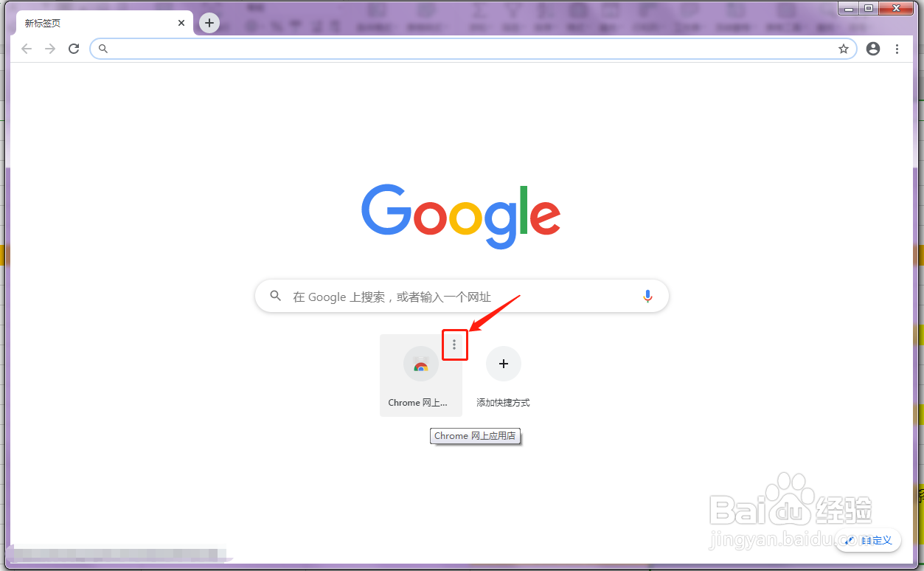Open the shortcut's three-dot options menu
924x571 pixels.
[454, 344]
